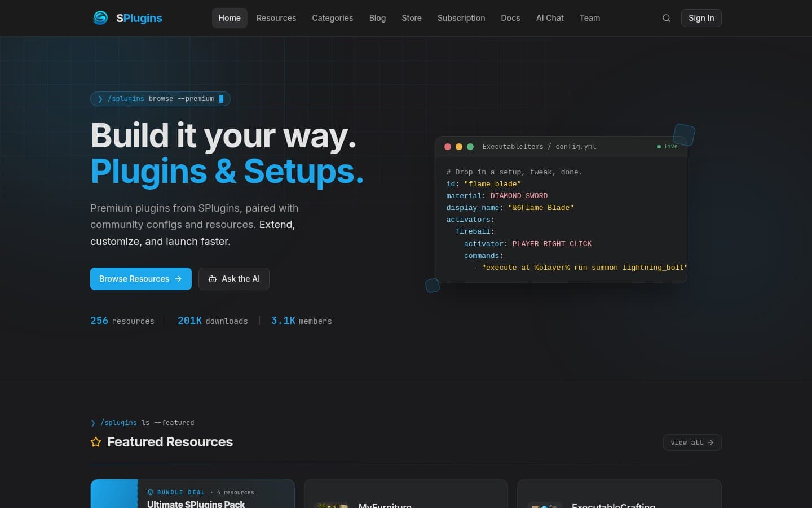The width and height of the screenshot is (812, 508).
Task: Click the SPlugins swirl logo icon
Action: tap(100, 18)
